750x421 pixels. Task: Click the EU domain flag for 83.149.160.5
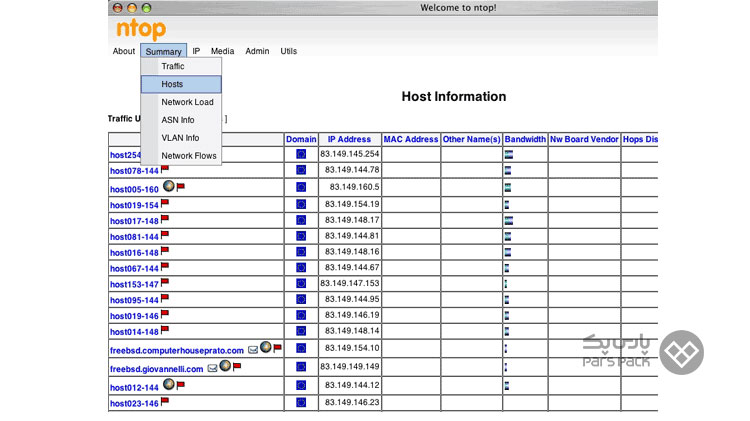[x=301, y=187]
